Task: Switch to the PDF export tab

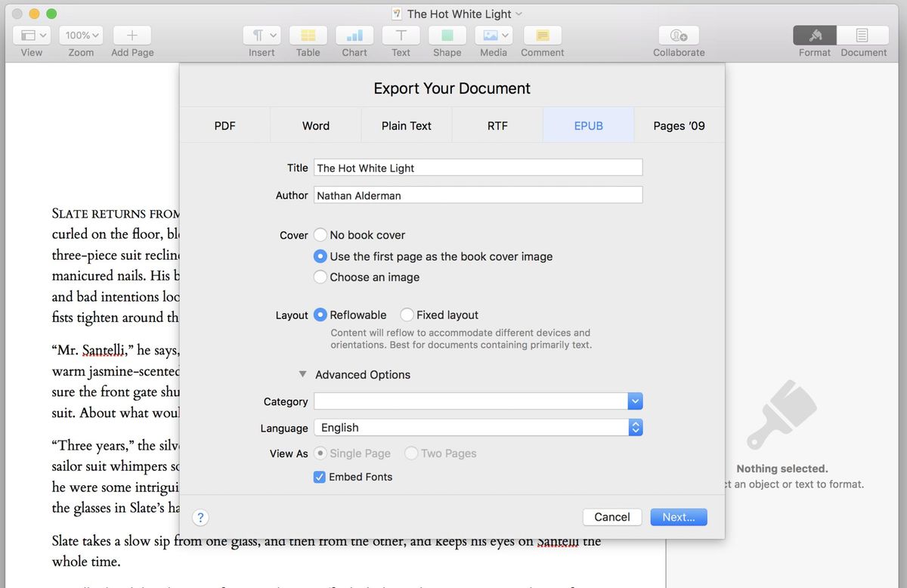Action: pos(225,125)
